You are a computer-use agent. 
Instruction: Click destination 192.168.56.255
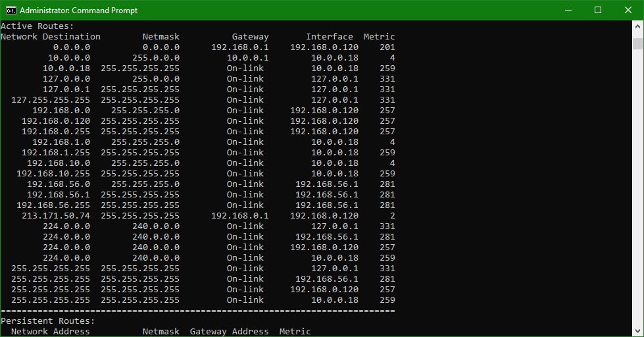point(53,205)
